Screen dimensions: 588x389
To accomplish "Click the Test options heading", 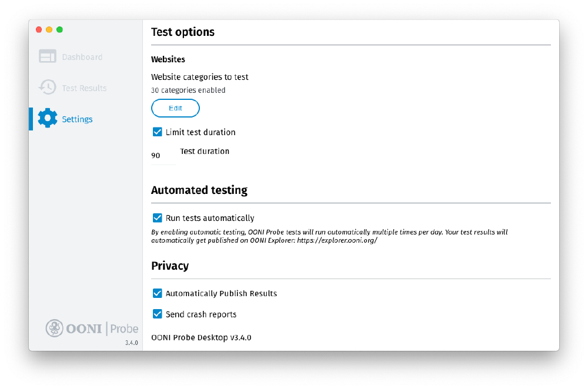I will click(183, 32).
